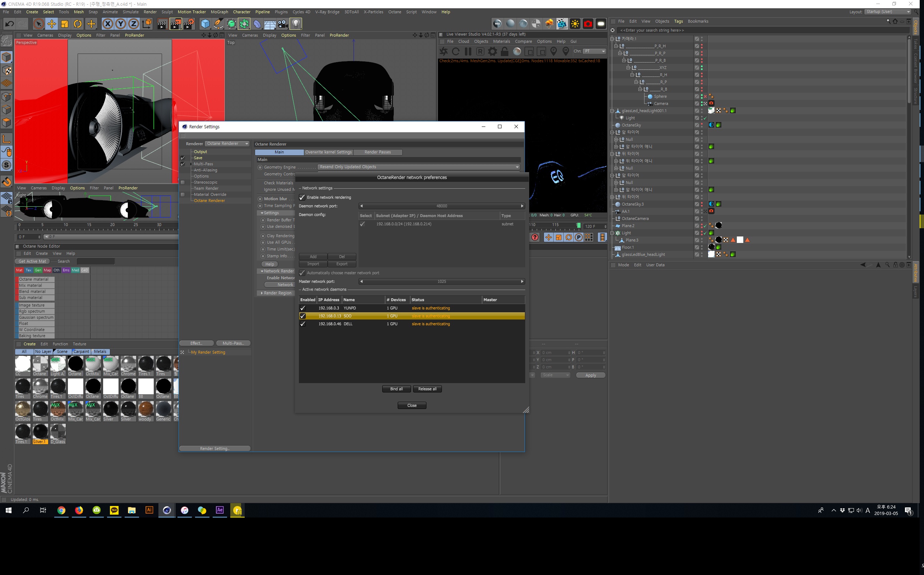Toggle Enable network rendering checkbox

coord(302,197)
